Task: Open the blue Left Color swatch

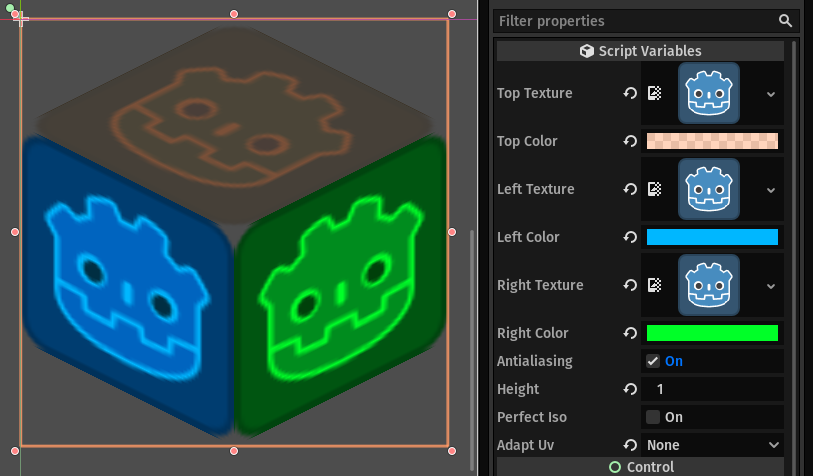Action: [712, 237]
